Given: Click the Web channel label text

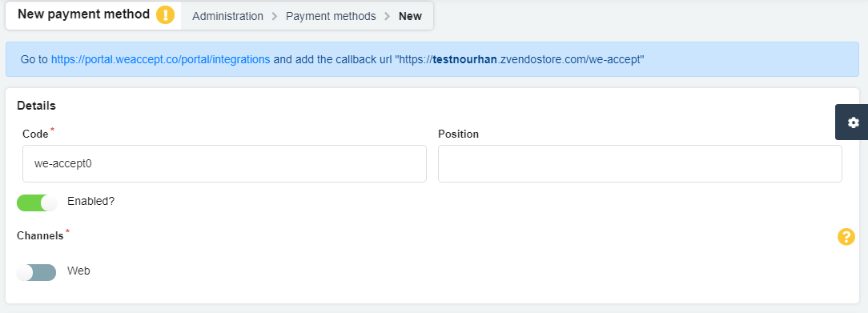Looking at the screenshot, I should (78, 271).
